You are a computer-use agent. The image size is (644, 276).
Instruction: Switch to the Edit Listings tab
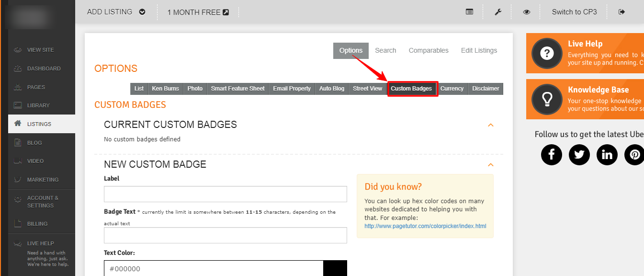coord(479,51)
